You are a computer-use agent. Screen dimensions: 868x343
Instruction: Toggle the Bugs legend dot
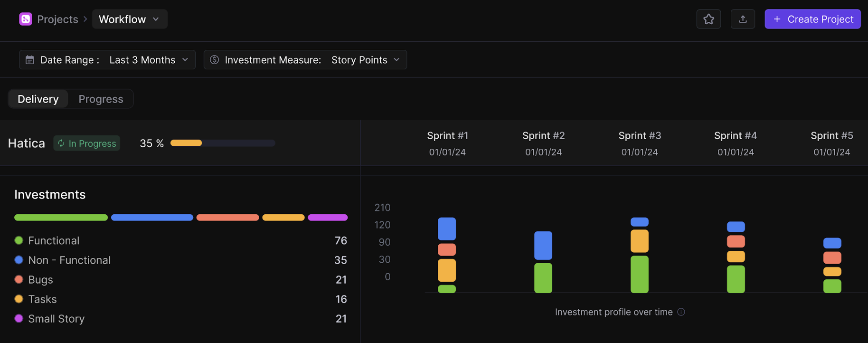(x=19, y=279)
